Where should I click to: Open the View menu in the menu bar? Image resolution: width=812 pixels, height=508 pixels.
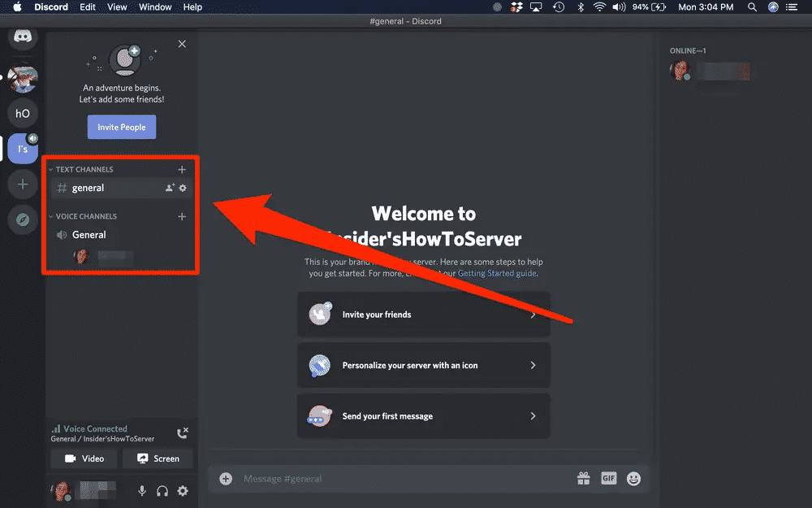pos(117,7)
